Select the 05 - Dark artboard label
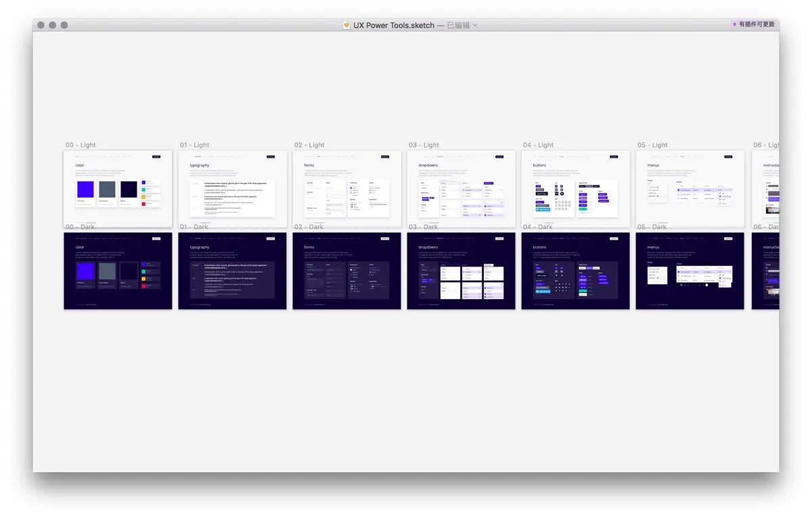 pyautogui.click(x=652, y=227)
